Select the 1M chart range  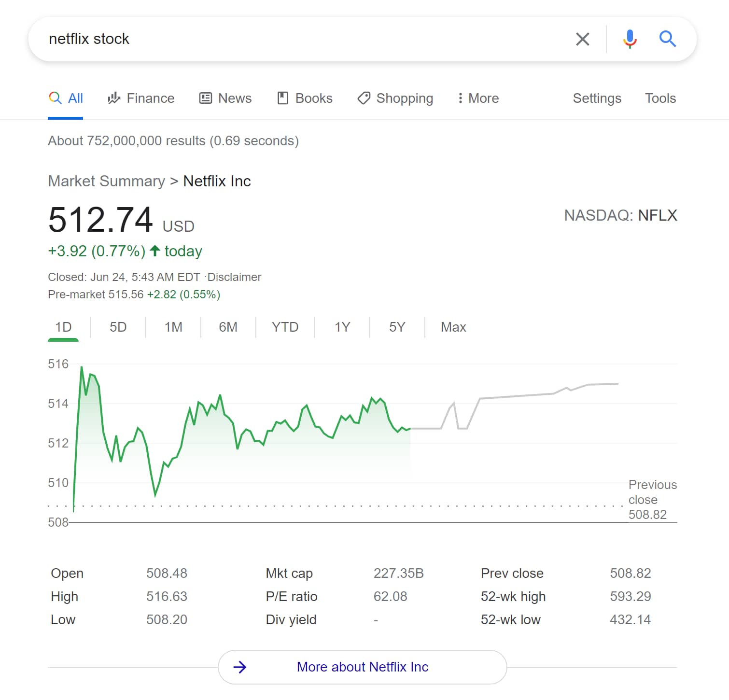(x=173, y=327)
